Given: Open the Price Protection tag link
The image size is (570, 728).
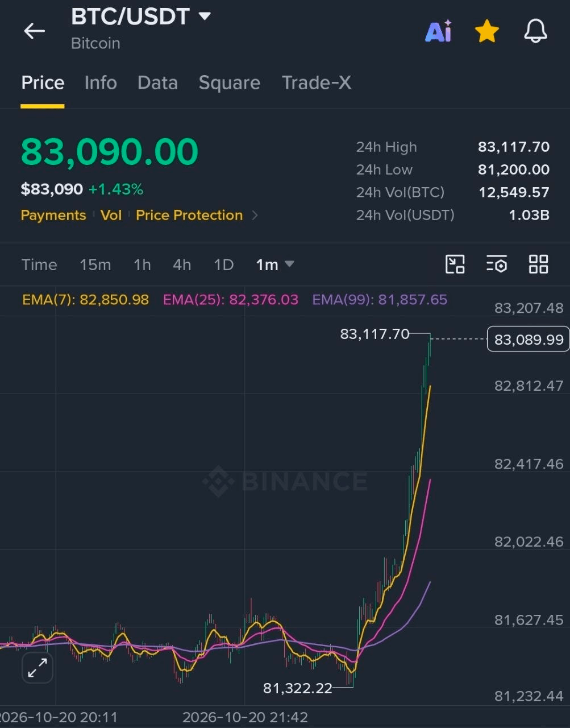Looking at the screenshot, I should [x=189, y=215].
